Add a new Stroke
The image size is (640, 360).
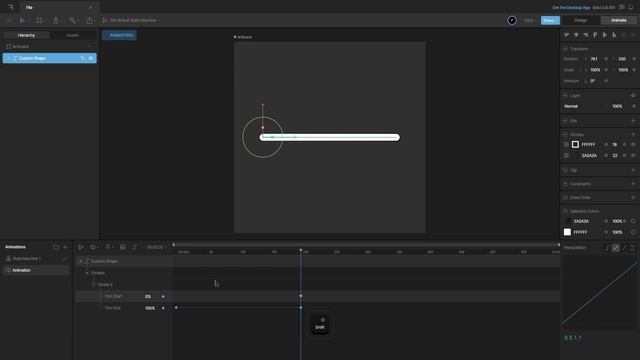click(x=633, y=134)
